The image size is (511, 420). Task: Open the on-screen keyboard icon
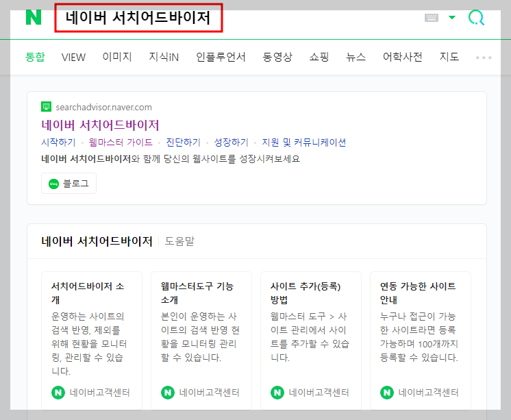432,18
